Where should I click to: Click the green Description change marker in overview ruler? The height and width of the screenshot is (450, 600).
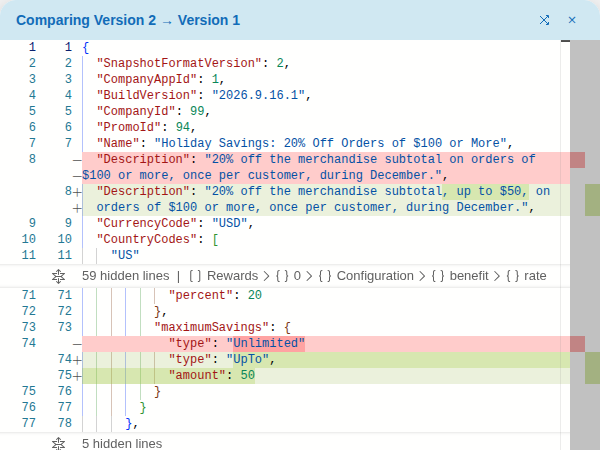pyautogui.click(x=592, y=200)
